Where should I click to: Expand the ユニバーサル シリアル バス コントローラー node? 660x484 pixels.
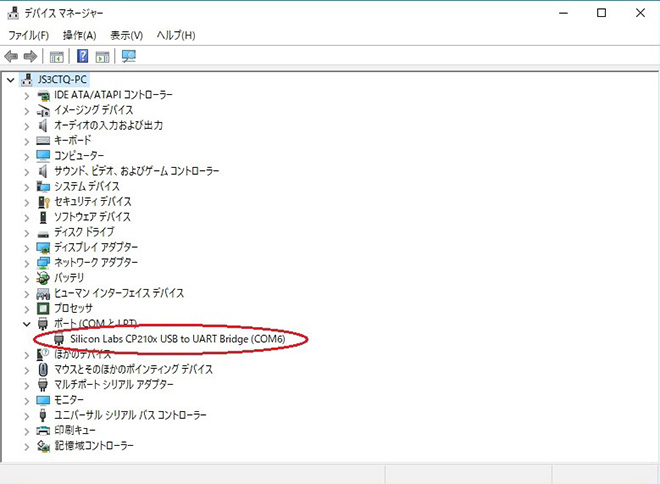[27, 416]
